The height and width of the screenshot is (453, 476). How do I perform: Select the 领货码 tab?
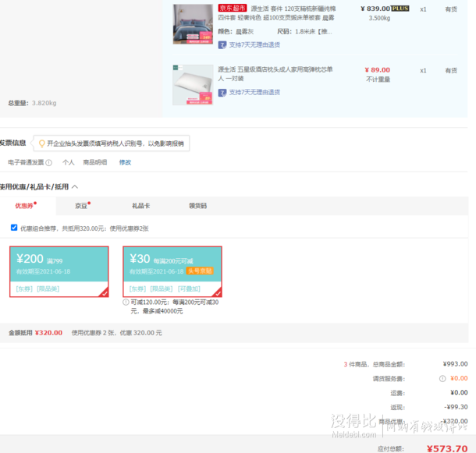point(198,206)
